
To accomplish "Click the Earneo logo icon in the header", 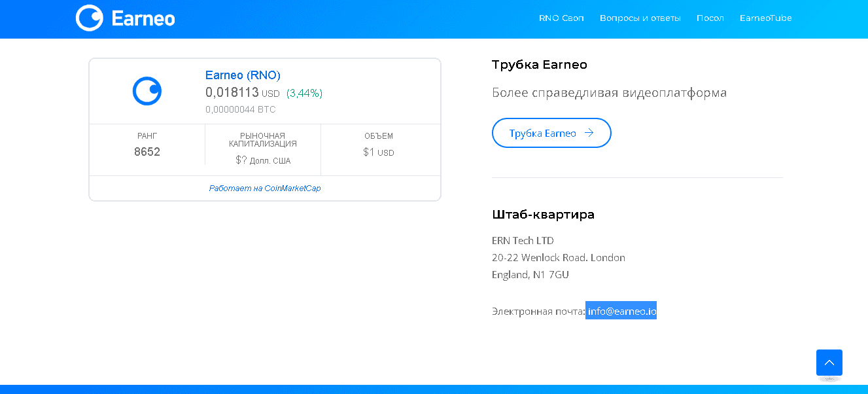I will [x=91, y=18].
